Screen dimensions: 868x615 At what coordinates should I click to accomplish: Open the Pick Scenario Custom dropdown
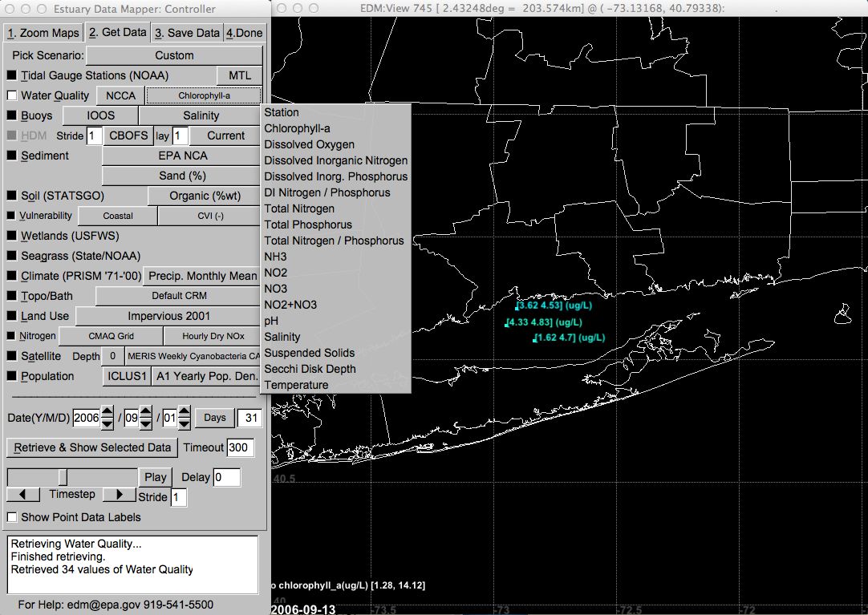(x=174, y=55)
